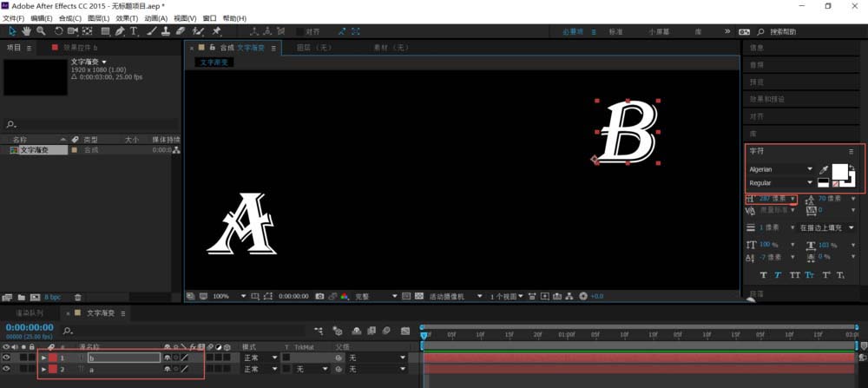Viewport: 868px width, 388px height.
Task: Delete selected project item with trash icon
Action: [x=78, y=297]
